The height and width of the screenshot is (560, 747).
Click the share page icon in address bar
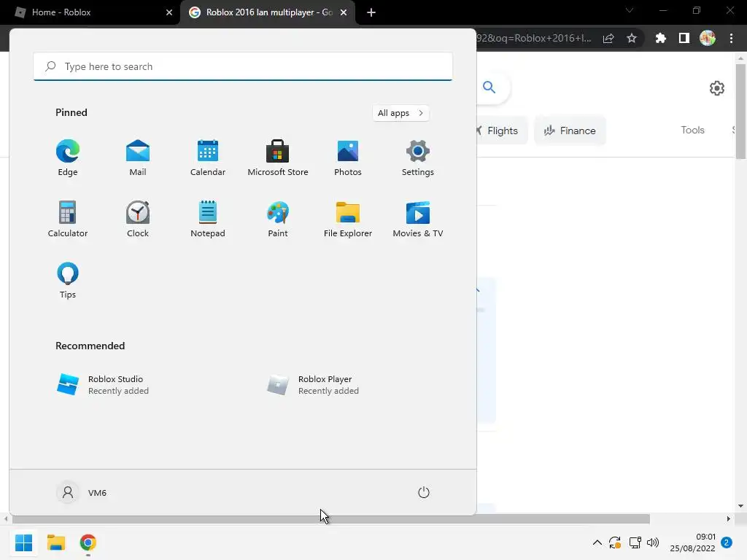(x=608, y=38)
